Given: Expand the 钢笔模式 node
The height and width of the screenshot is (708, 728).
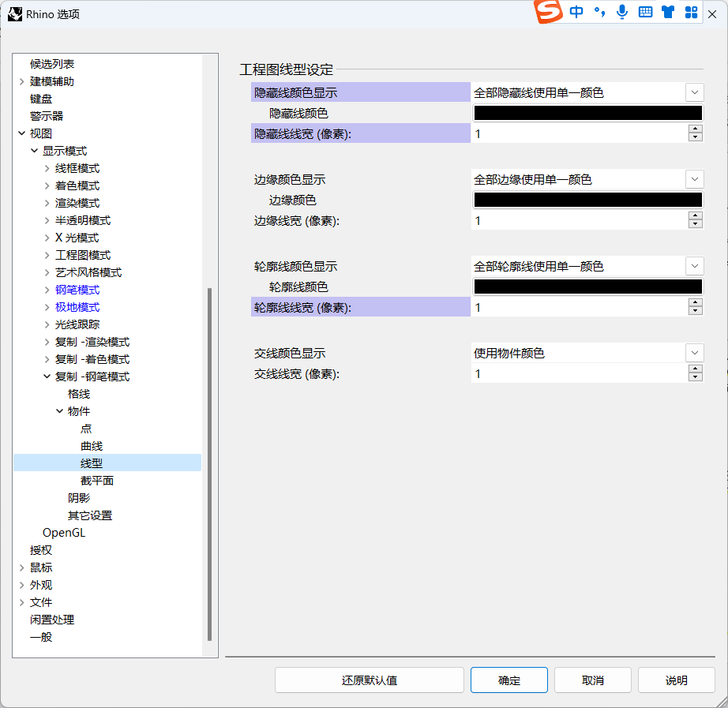Looking at the screenshot, I should (47, 290).
